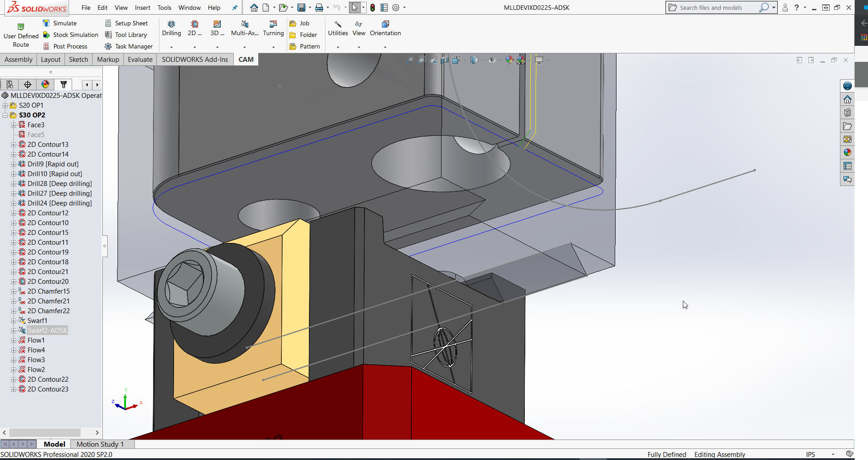The image size is (868, 460).
Task: Run Post Process
Action: pos(65,46)
